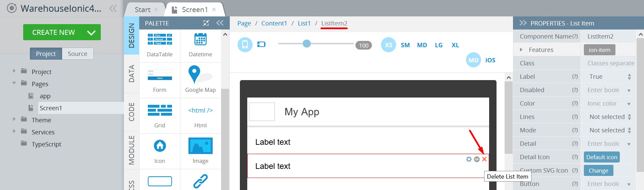Open the Disabled property dropdown
Screen dimensions: 644x190
click(608, 90)
